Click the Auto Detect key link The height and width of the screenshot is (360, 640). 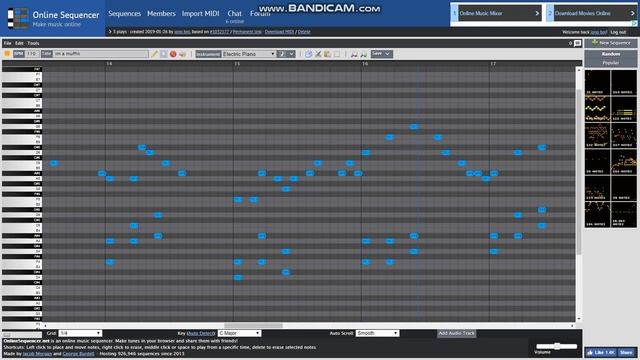(201, 333)
